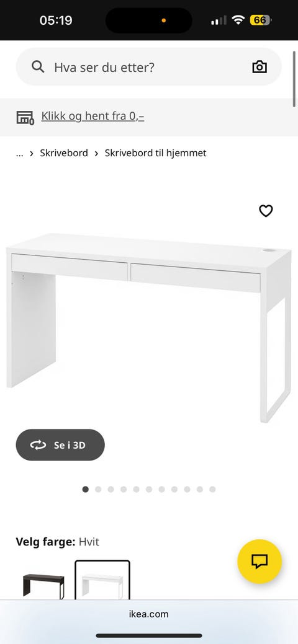Focus the 'Hva ser du etter?' search field

[x=148, y=66]
